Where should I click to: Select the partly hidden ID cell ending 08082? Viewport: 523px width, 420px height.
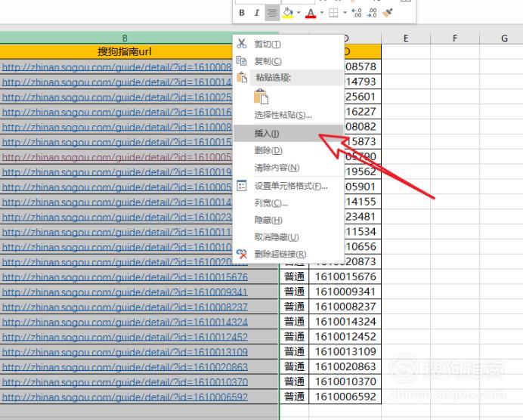click(x=362, y=127)
